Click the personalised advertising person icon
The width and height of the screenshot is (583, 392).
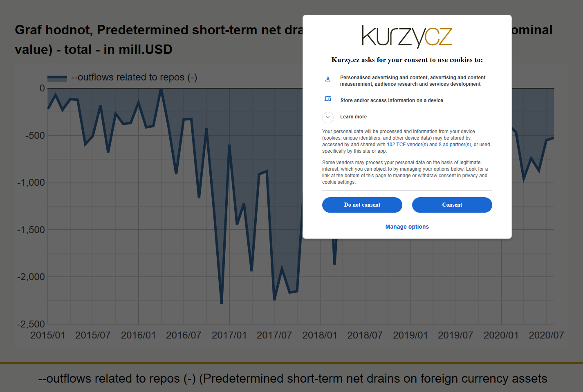[x=327, y=79]
